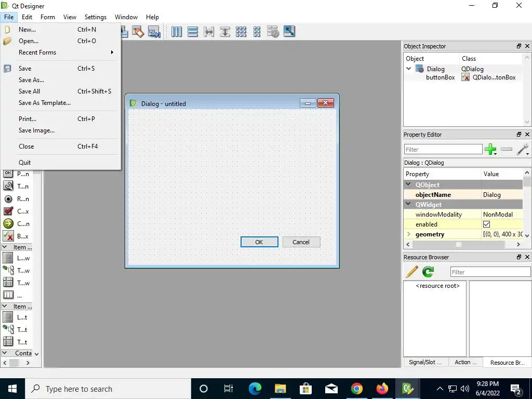Click the Edit Tab Order toolbar icon
532x399 pixels.
(154, 32)
